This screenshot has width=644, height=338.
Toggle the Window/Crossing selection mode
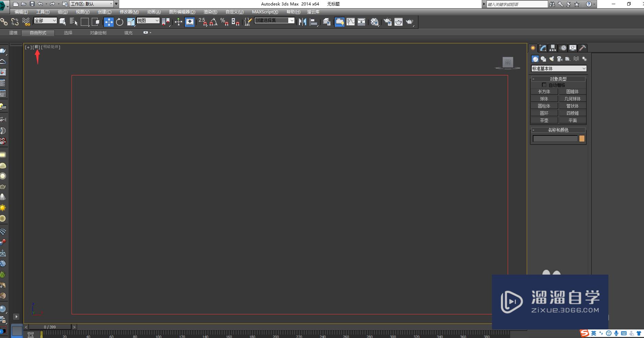tap(96, 22)
